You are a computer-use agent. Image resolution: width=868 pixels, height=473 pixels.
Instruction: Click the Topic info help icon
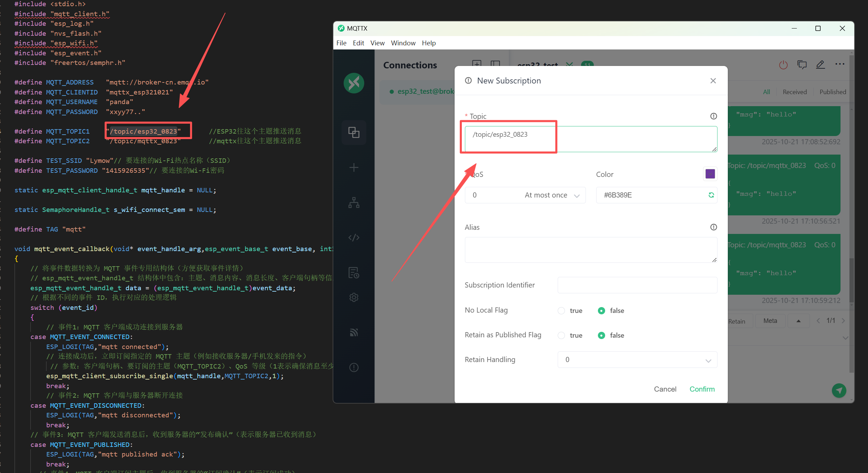click(x=713, y=116)
